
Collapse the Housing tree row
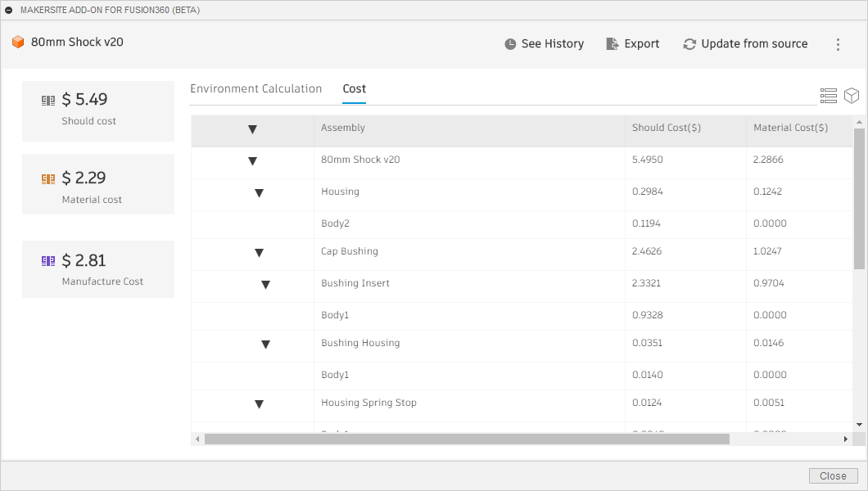click(259, 193)
